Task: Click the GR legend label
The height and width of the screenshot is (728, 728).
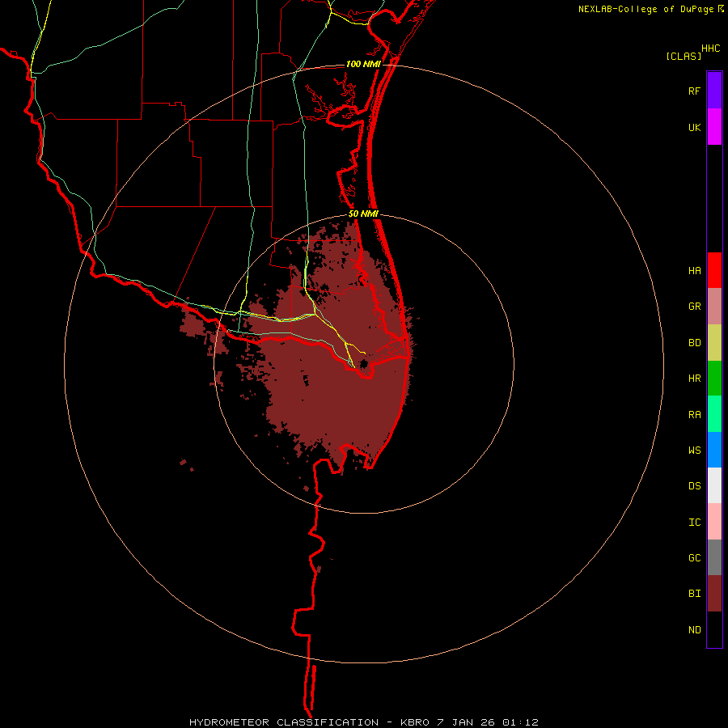Action: pos(695,307)
